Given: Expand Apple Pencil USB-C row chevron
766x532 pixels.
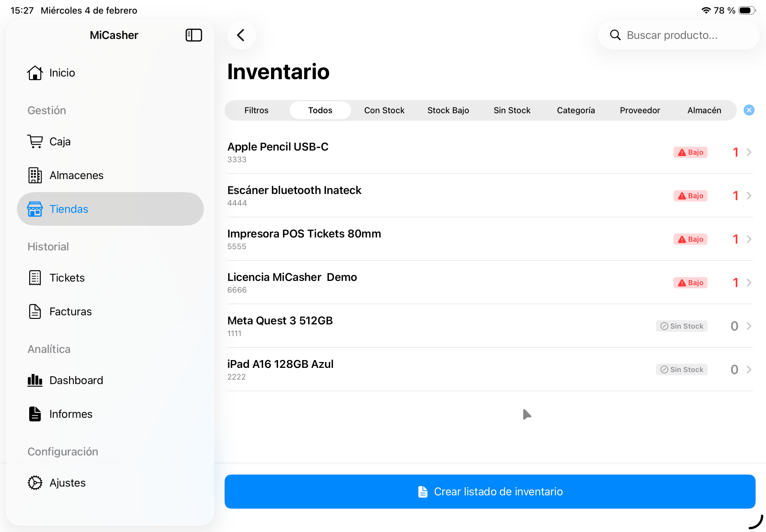Looking at the screenshot, I should point(749,152).
